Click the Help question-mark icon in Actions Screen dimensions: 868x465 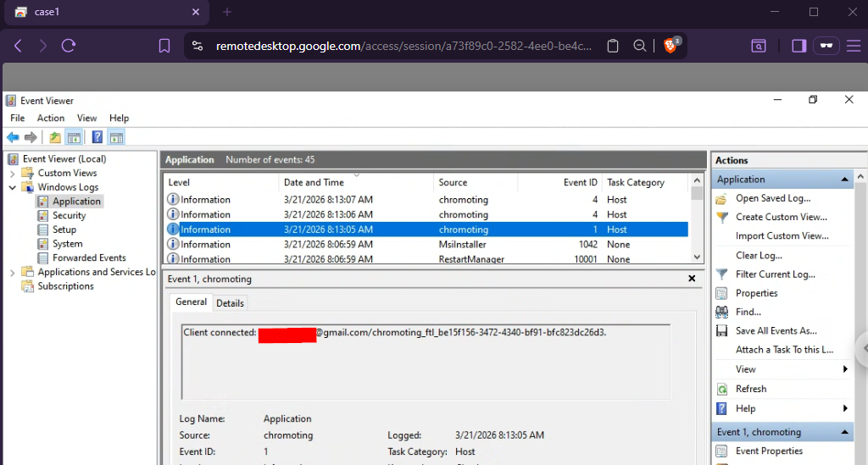pyautogui.click(x=722, y=408)
